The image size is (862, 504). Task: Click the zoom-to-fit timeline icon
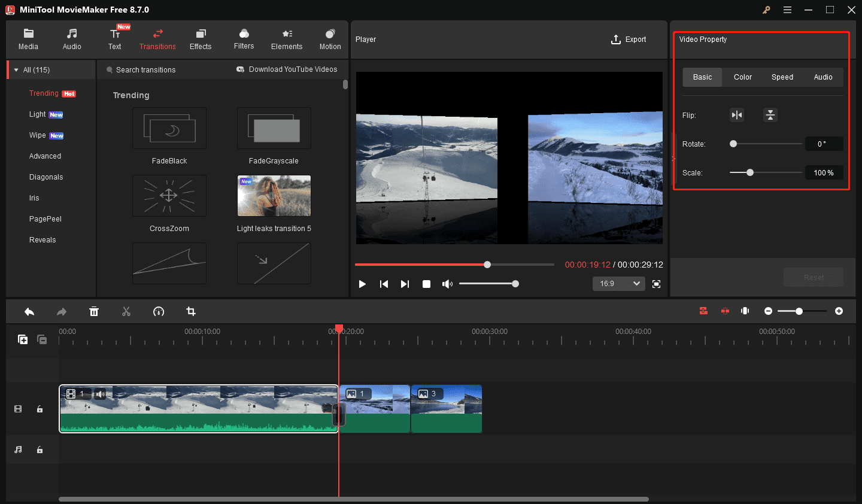click(x=745, y=311)
